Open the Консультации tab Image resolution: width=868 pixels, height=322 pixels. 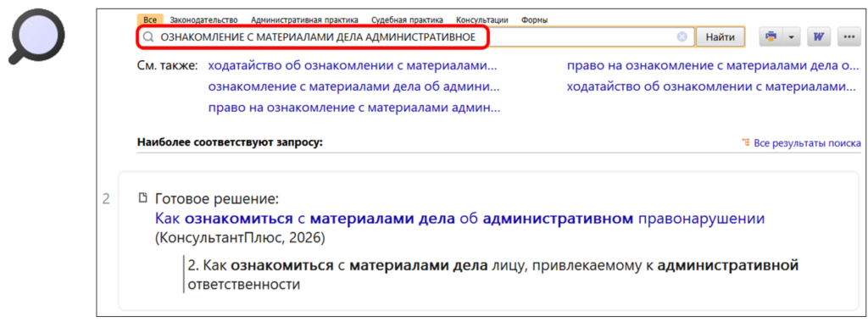tap(482, 20)
